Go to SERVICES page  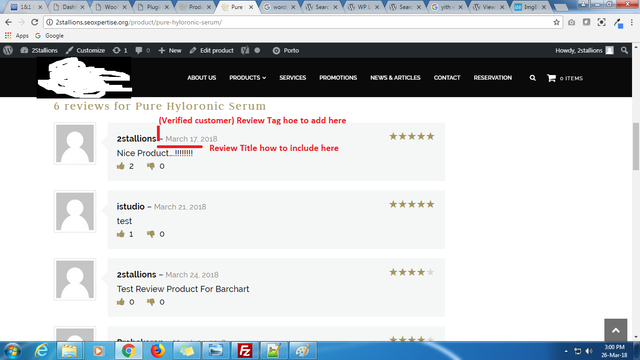tap(293, 78)
